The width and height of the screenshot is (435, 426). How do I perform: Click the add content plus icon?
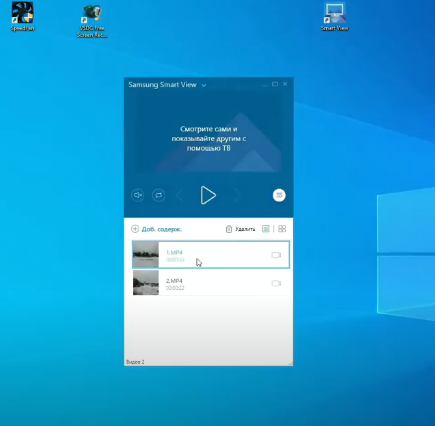pyautogui.click(x=135, y=229)
